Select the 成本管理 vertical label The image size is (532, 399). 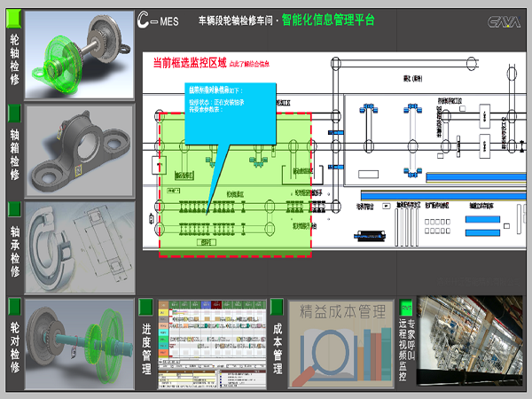coord(278,348)
